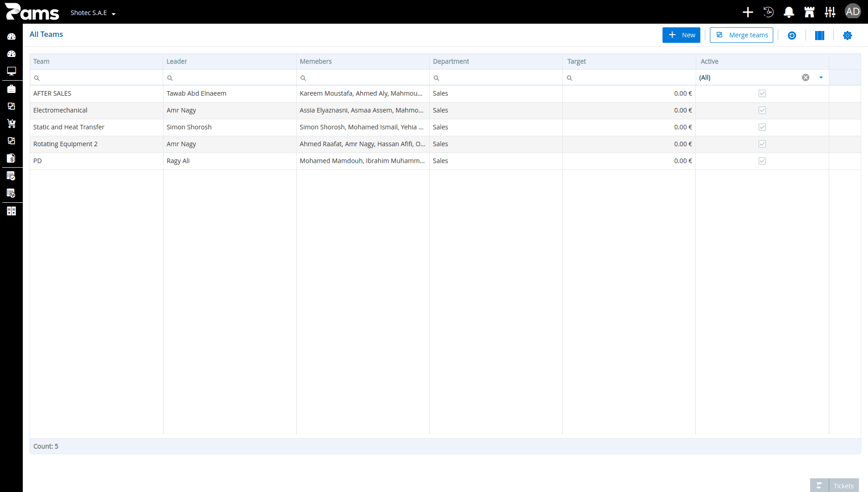Click the castle tower icon in top bar
868x492 pixels.
809,12
